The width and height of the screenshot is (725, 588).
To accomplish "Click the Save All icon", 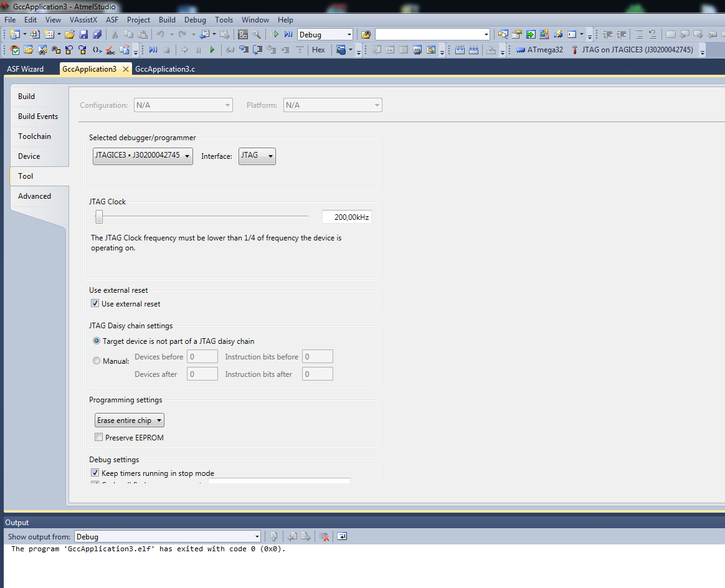I will click(97, 35).
